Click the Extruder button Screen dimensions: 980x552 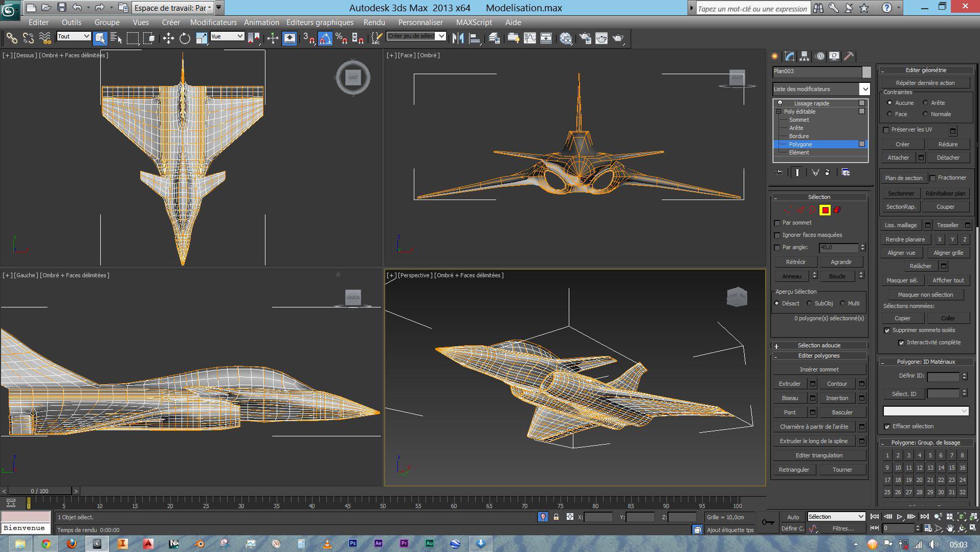(789, 384)
